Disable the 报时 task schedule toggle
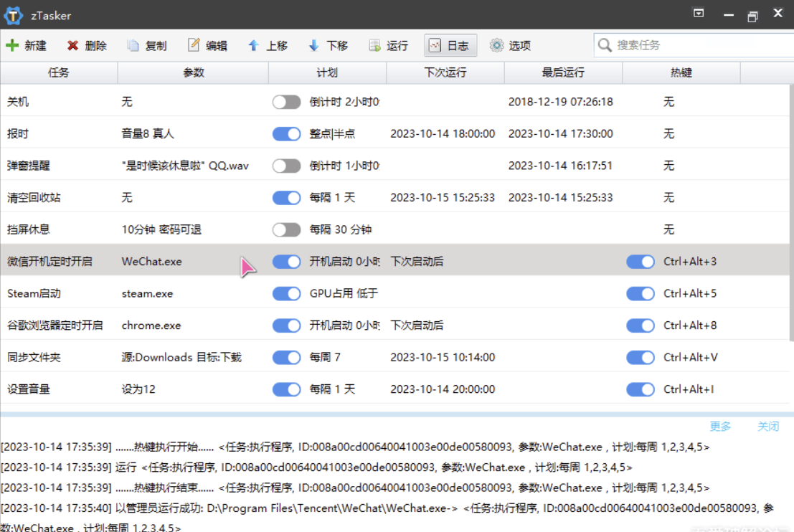Screen dimensions: 794x532 tap(285, 133)
